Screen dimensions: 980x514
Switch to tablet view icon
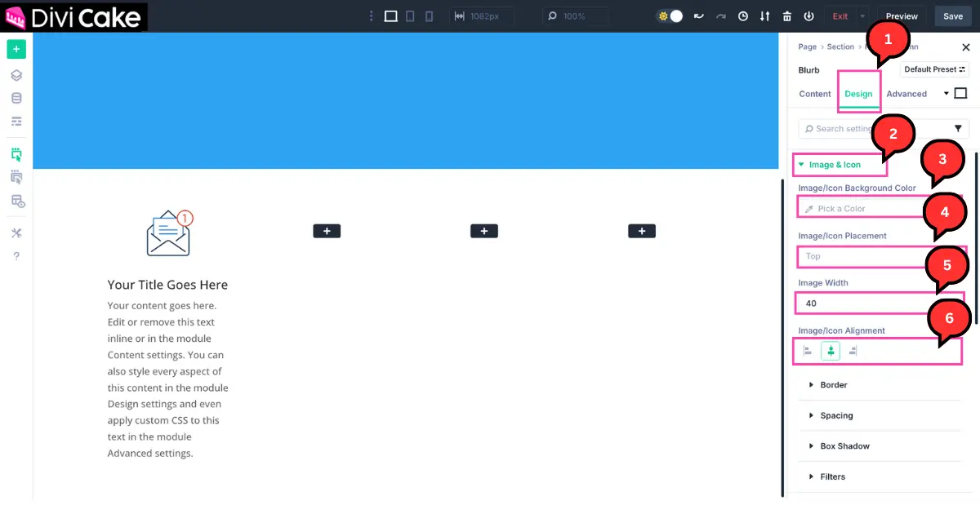411,16
